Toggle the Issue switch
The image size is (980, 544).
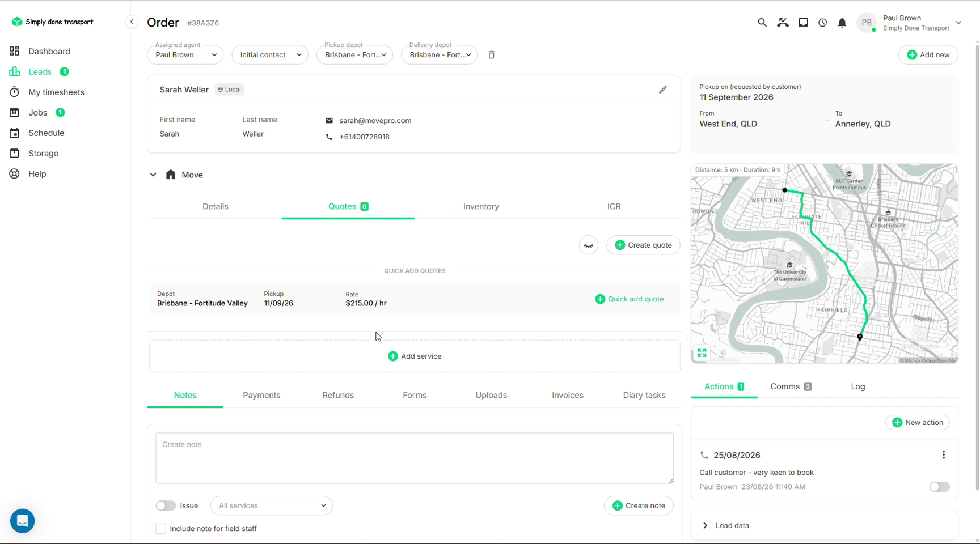[166, 505]
